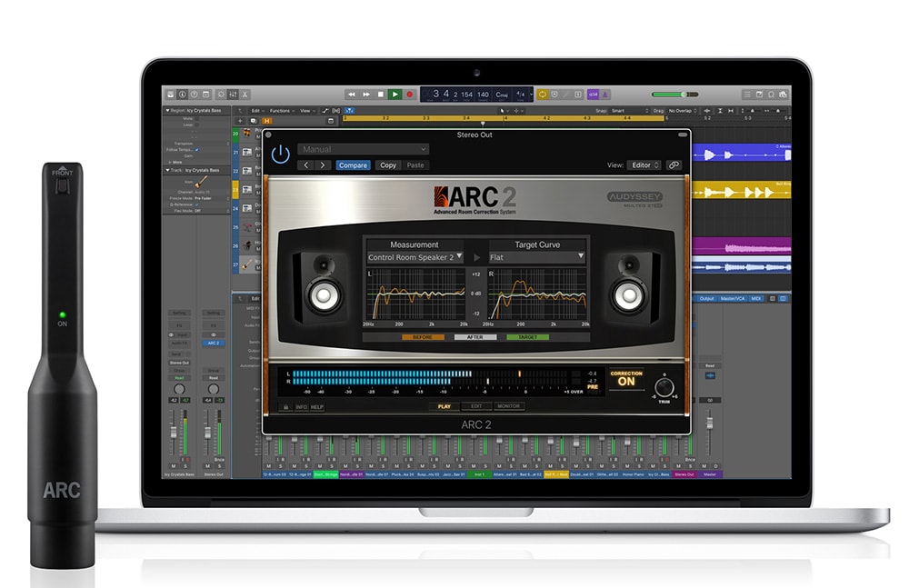Click the plugin link chain icon

point(674,165)
